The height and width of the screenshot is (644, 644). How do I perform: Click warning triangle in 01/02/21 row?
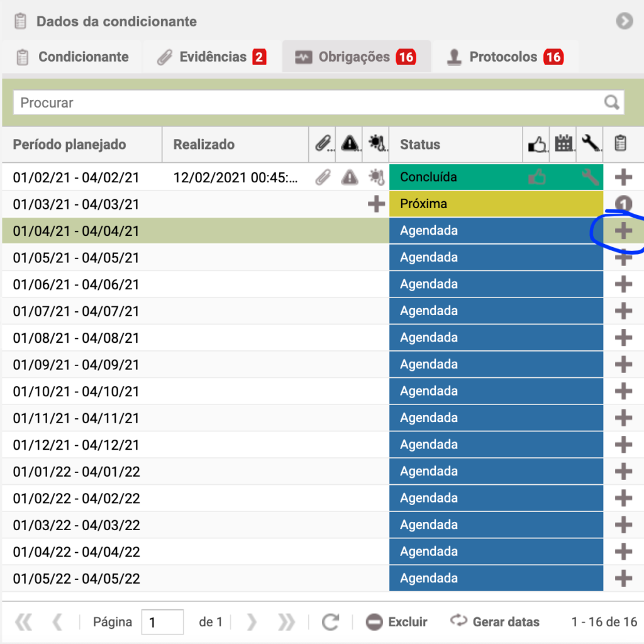(350, 177)
